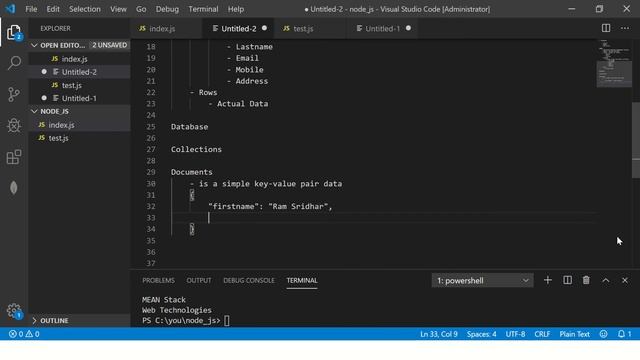Open the Debug view icon
640x360 pixels.
pyautogui.click(x=14, y=125)
